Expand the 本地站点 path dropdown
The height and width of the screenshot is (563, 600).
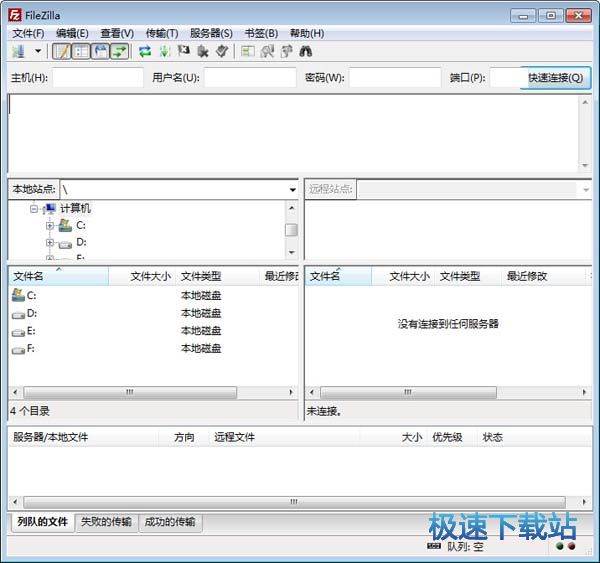pyautogui.click(x=292, y=189)
